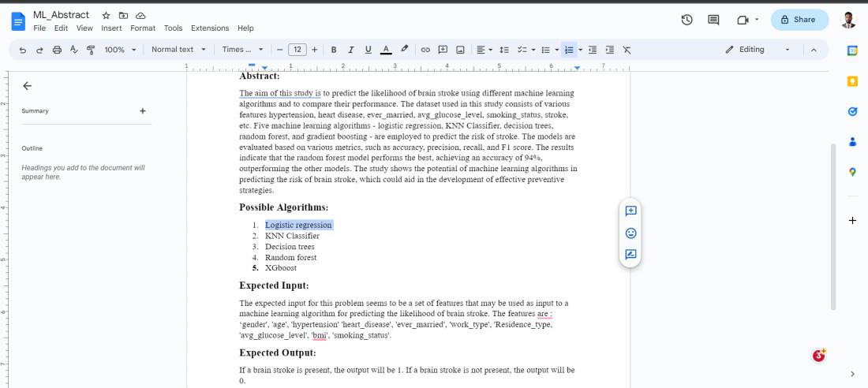This screenshot has width=868, height=388.
Task: Open the Help menu
Action: 245,28
